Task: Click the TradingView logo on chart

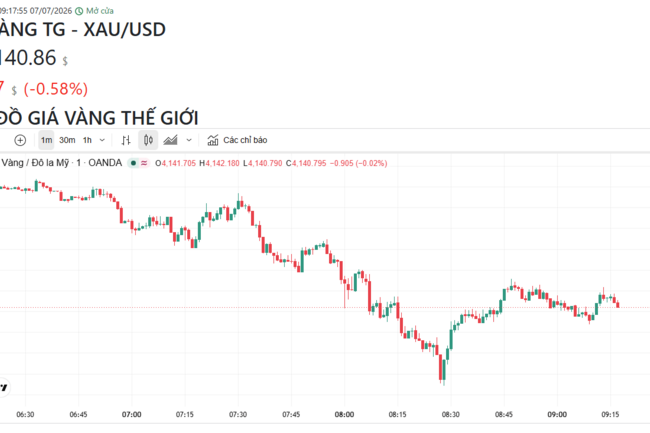Action: pos(3,387)
